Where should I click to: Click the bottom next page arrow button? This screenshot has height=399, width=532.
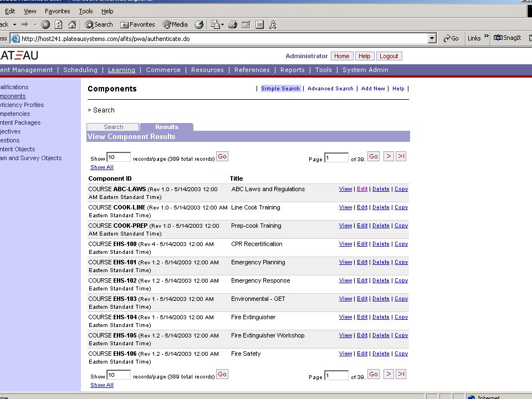(x=388, y=374)
